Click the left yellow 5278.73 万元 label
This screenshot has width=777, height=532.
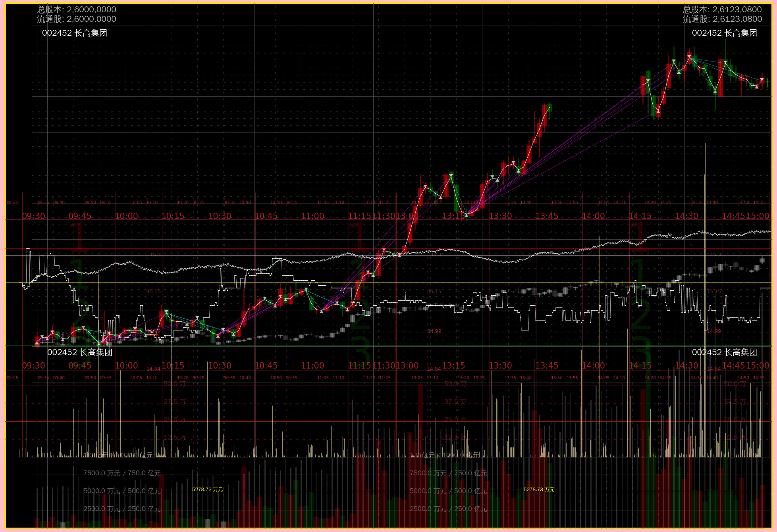coord(207,489)
